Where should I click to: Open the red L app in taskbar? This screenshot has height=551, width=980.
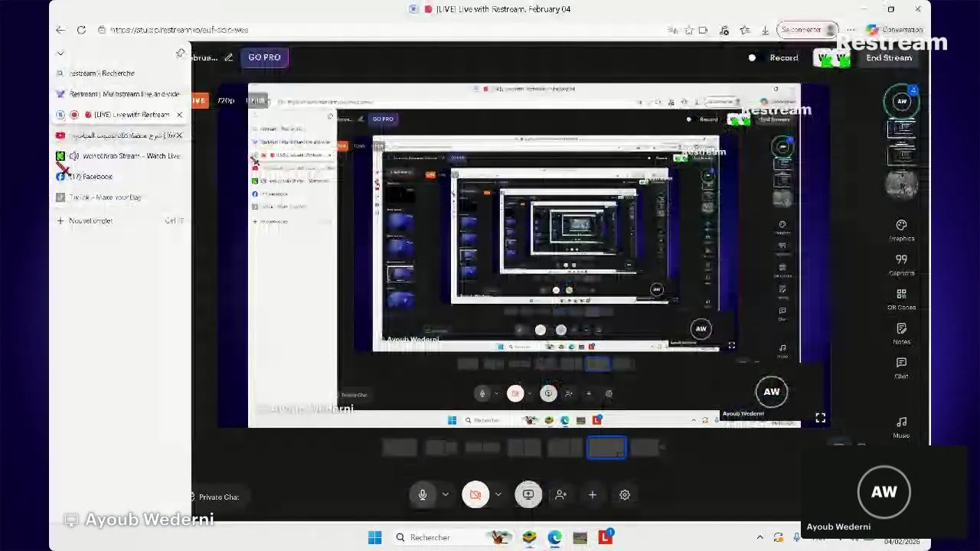(606, 537)
